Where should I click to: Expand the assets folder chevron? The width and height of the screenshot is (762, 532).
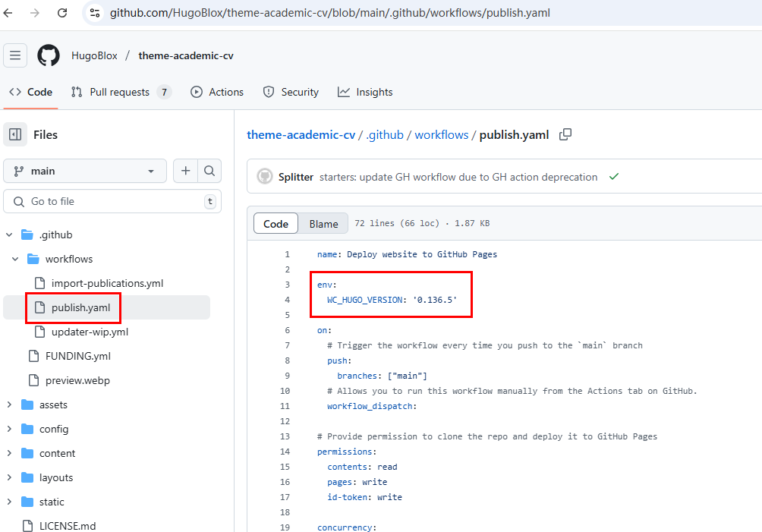(9, 405)
